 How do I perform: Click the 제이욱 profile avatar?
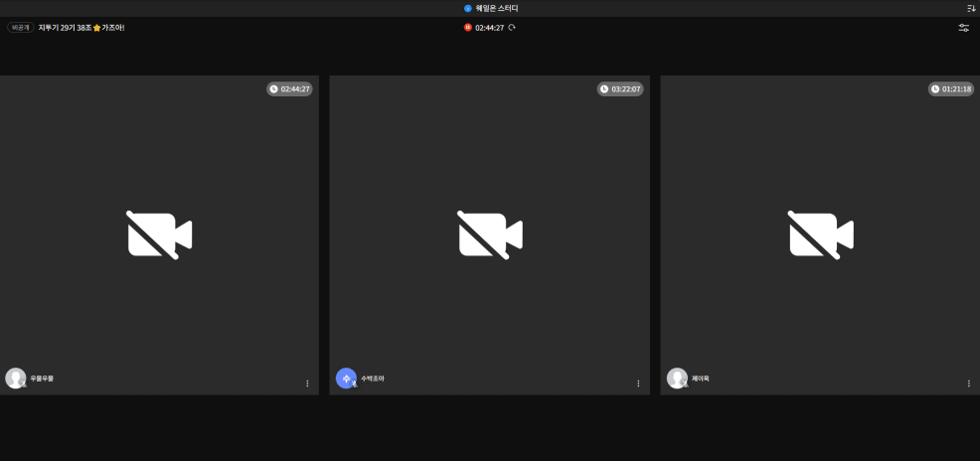point(677,378)
